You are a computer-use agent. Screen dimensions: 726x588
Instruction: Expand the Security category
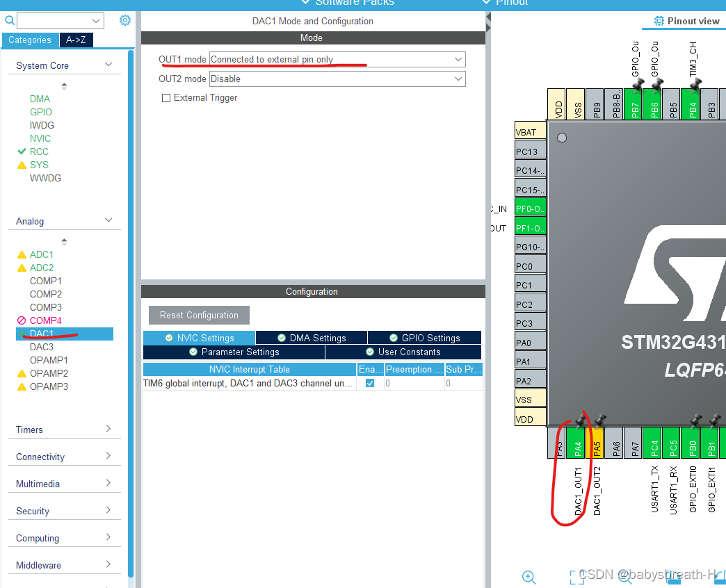click(108, 510)
